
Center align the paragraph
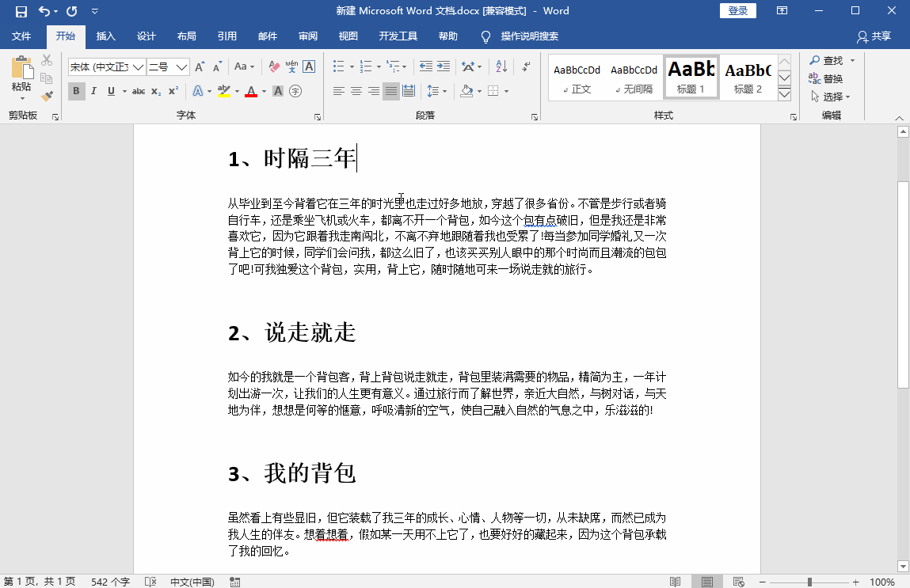(x=356, y=91)
